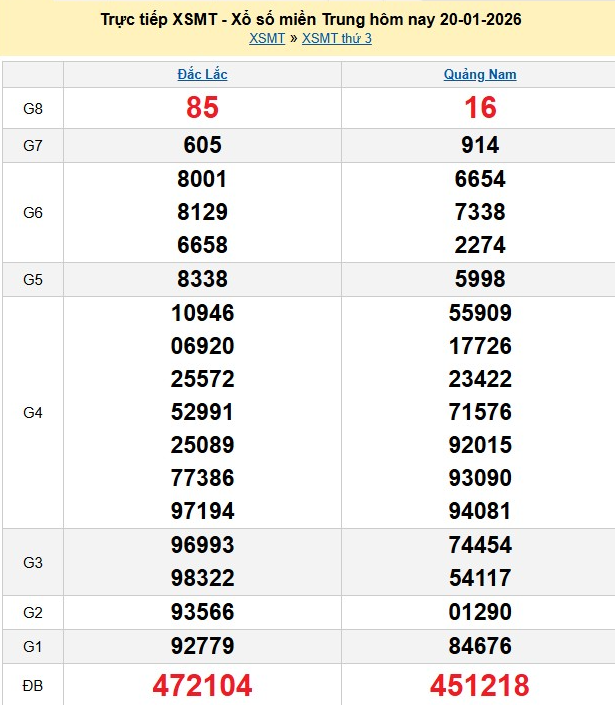Click the ĐB row label
The width and height of the screenshot is (615, 705).
tap(33, 685)
